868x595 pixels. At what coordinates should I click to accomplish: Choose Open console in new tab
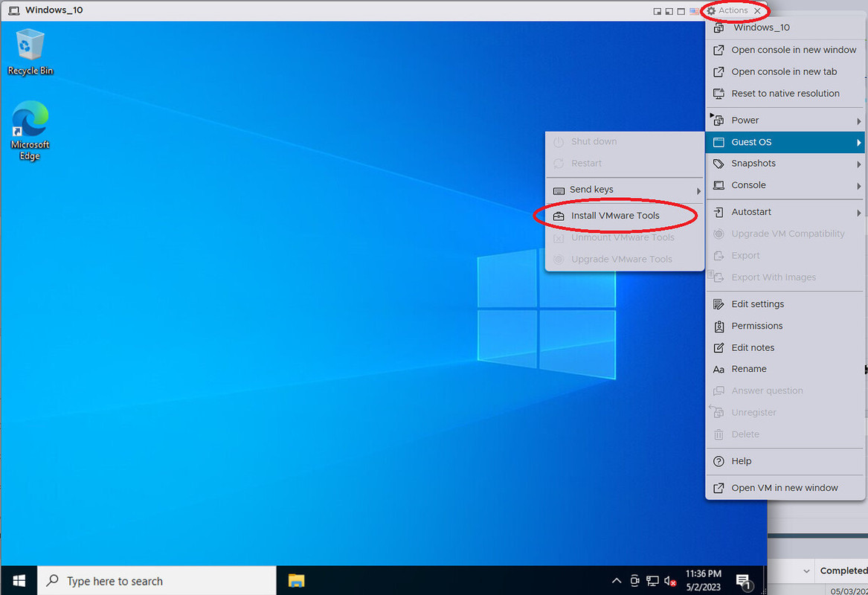click(785, 72)
